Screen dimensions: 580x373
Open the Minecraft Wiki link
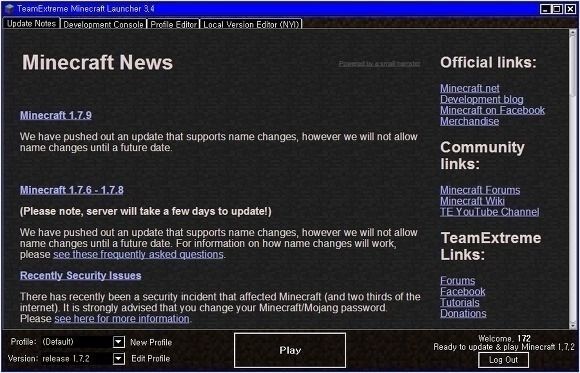(x=472, y=201)
